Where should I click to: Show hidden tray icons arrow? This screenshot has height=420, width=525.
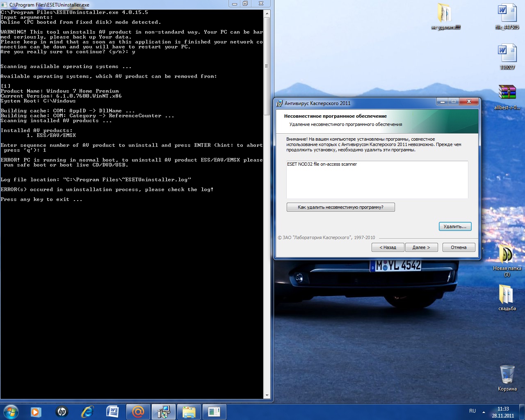coord(484,411)
